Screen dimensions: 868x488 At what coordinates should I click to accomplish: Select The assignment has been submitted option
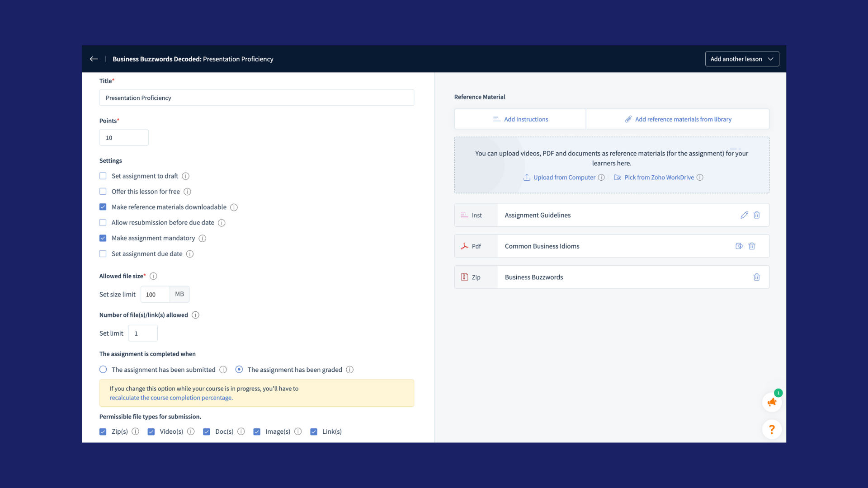(x=103, y=369)
